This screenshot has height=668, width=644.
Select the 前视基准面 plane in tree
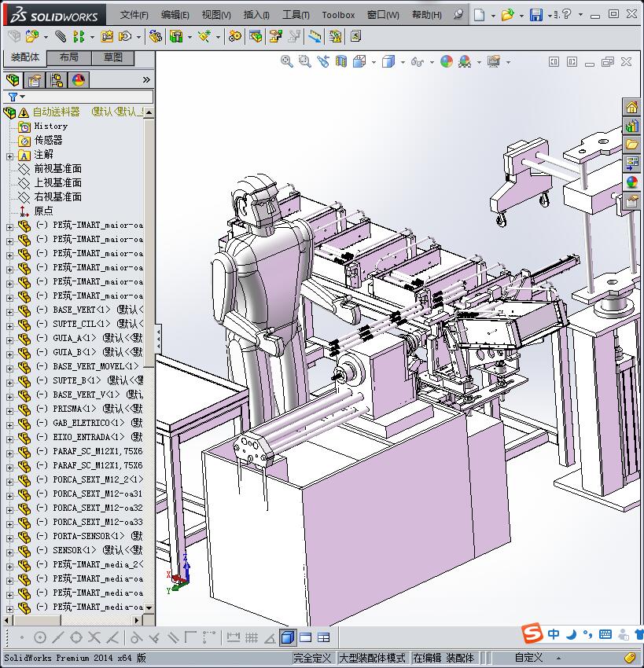point(57,169)
